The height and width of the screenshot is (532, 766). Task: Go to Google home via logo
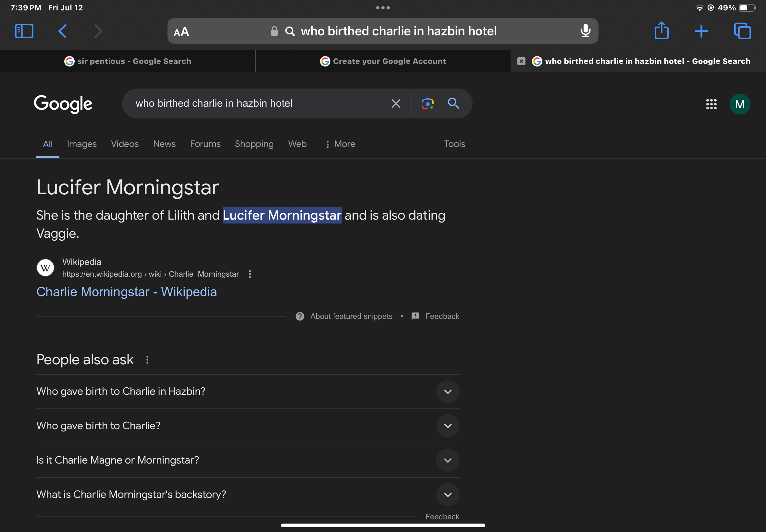tap(63, 104)
